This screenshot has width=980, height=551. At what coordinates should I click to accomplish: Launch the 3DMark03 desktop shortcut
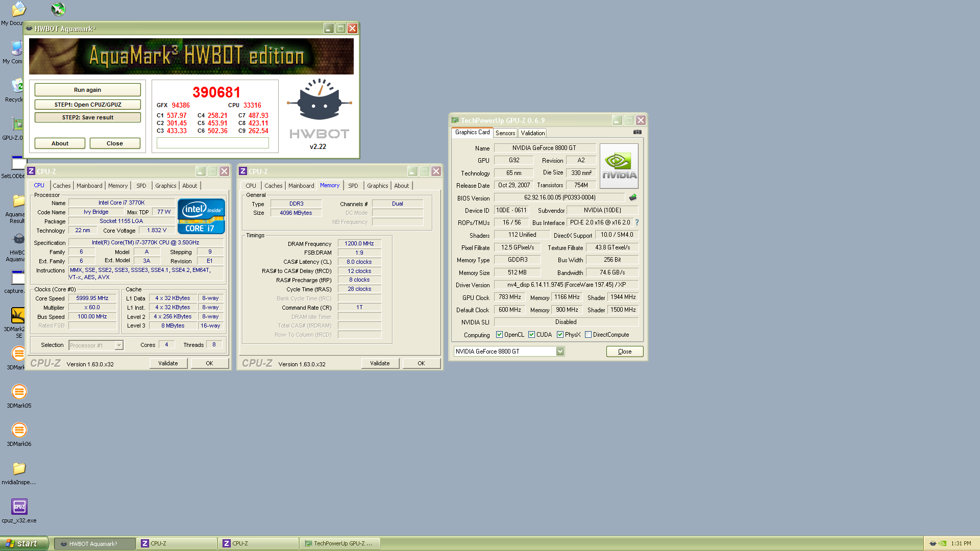(19, 354)
